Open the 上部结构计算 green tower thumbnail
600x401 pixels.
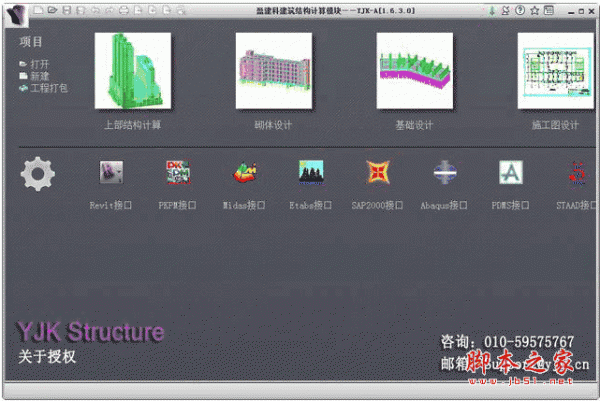click(133, 71)
